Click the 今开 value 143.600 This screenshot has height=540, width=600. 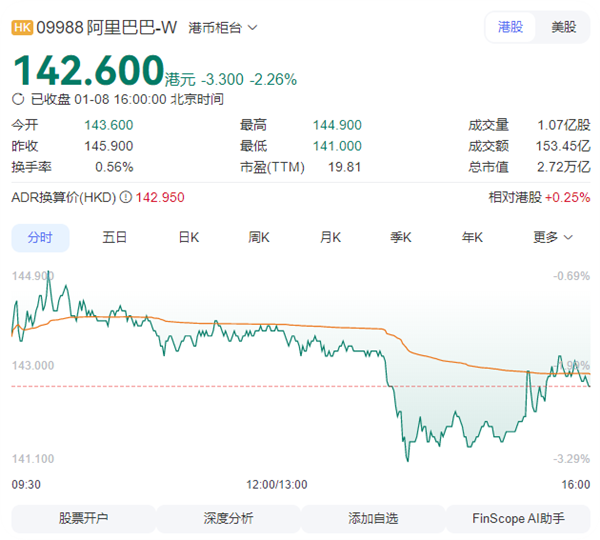click(109, 125)
